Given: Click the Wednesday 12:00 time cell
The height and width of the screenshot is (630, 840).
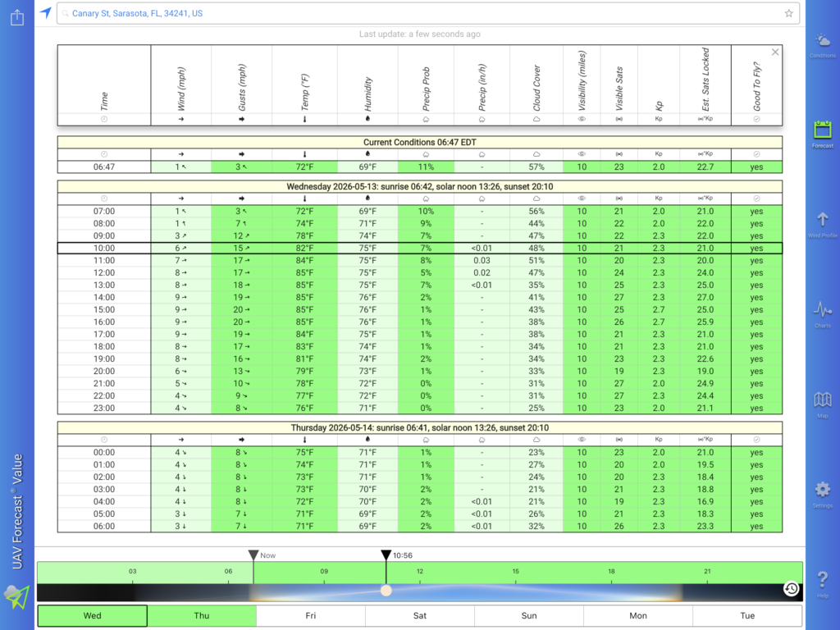Looking at the screenshot, I should (104, 272).
